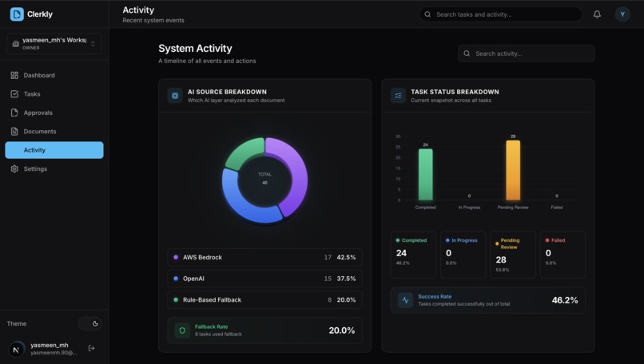Image resolution: width=644 pixels, height=364 pixels.
Task: Click the In Progress status card
Action: [463, 255]
